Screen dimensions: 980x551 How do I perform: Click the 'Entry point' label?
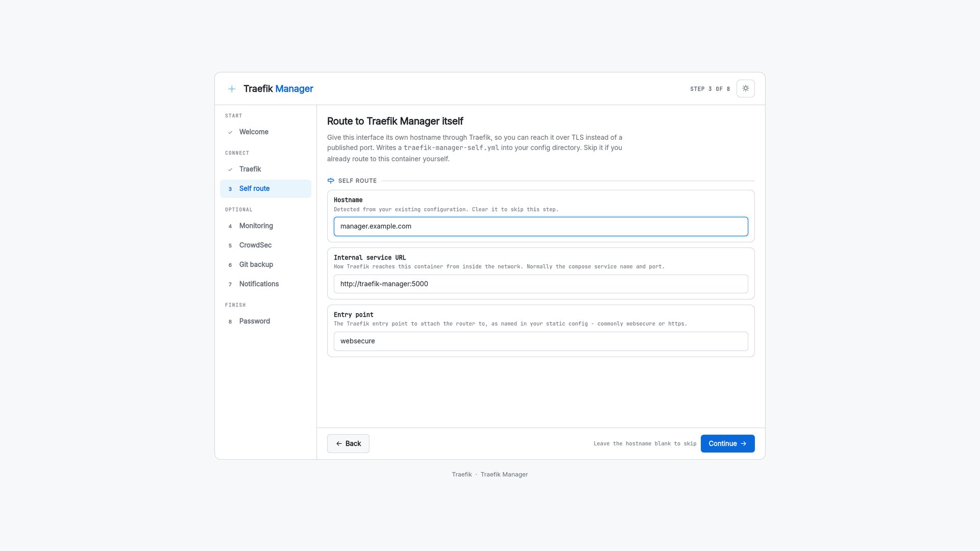(x=354, y=315)
